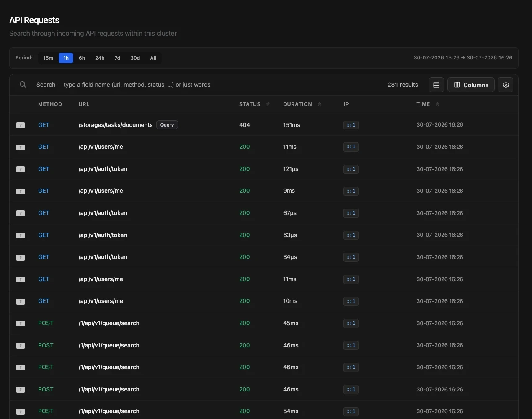The width and height of the screenshot is (532, 419).
Task: Click the IP badge of the 121µs request
Action: 351,169
